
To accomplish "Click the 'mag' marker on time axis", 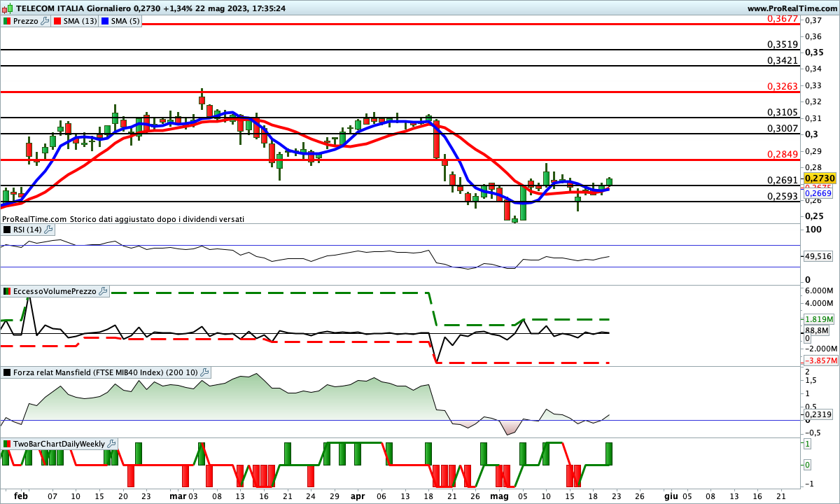I will (x=499, y=495).
